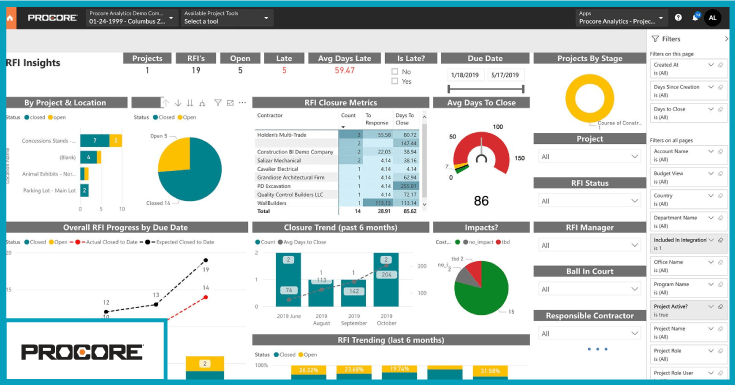Expand the Country filter card chevron
The image size is (735, 385).
(711, 195)
